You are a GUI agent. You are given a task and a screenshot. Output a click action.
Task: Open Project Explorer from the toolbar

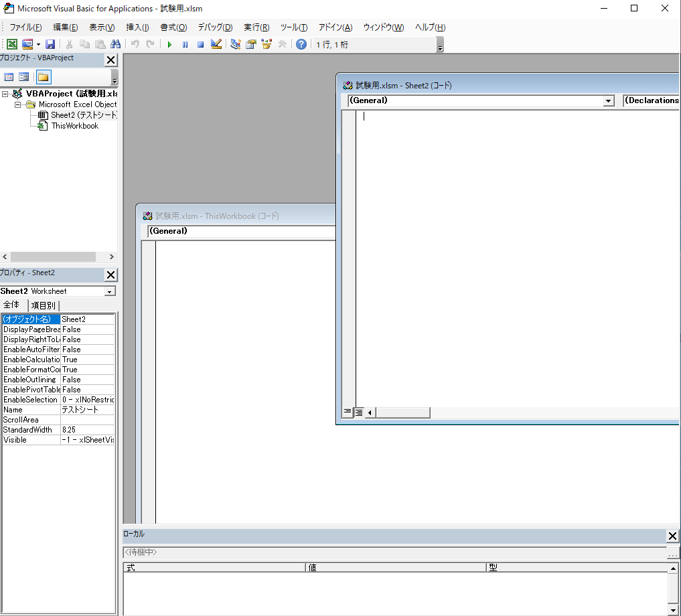pos(236,44)
